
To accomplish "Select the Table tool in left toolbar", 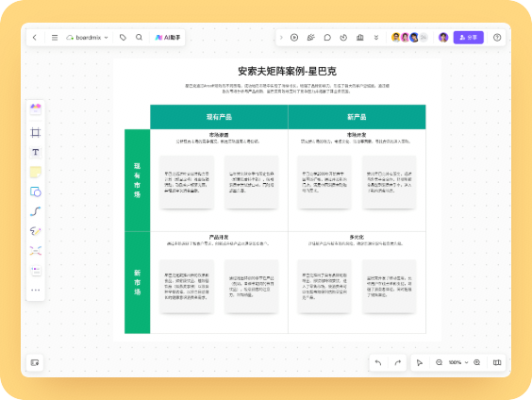I will click(x=36, y=271).
